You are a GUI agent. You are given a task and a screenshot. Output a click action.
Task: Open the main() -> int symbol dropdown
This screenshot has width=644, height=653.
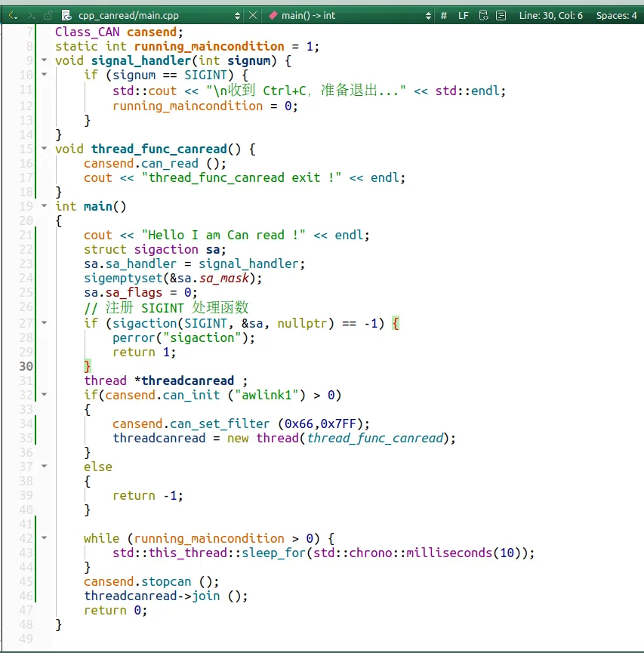click(428, 16)
